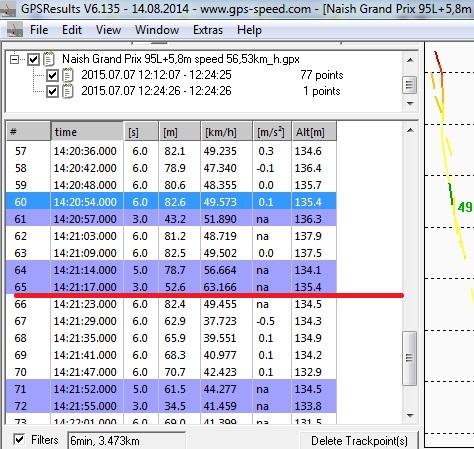Image resolution: width=474 pixels, height=449 pixels.
Task: Select track 2015.07.07 12:24:26 - 12:24:26
Action: (156, 91)
